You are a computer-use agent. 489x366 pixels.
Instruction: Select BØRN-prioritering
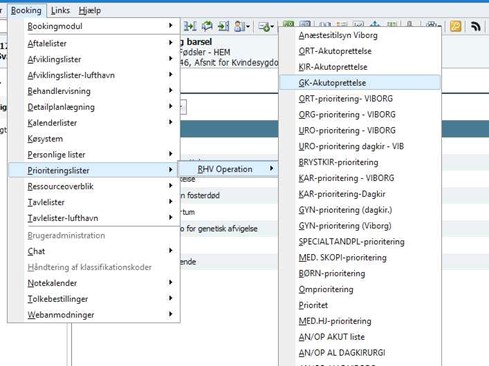coord(360,273)
